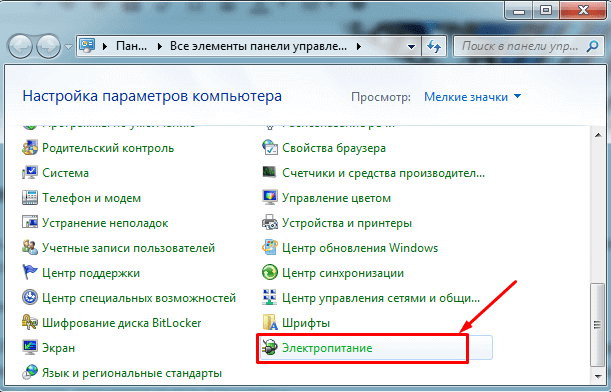This screenshot has height=392, width=611.
Task: Click the Язык и региональные стандарты globe icon
Action: [x=30, y=373]
